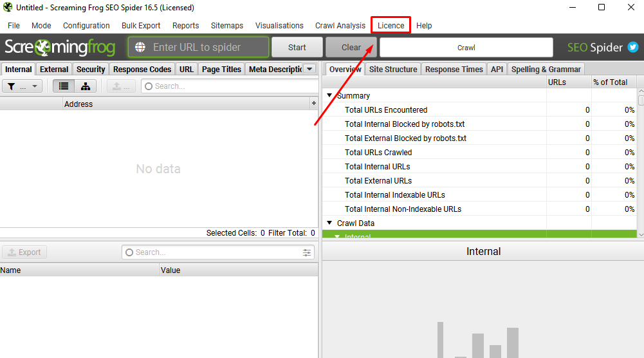Click the Value column header
644x358 pixels.
[239, 270]
